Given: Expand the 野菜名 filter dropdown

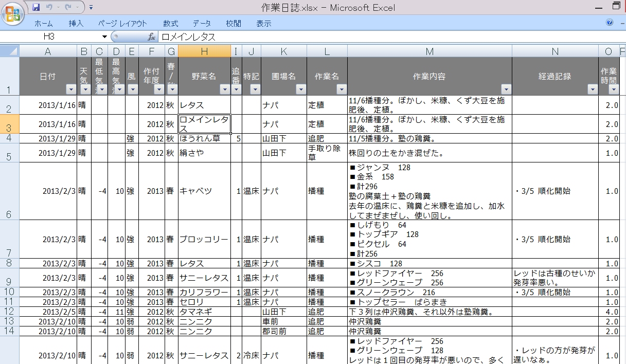Looking at the screenshot, I should coord(224,89).
